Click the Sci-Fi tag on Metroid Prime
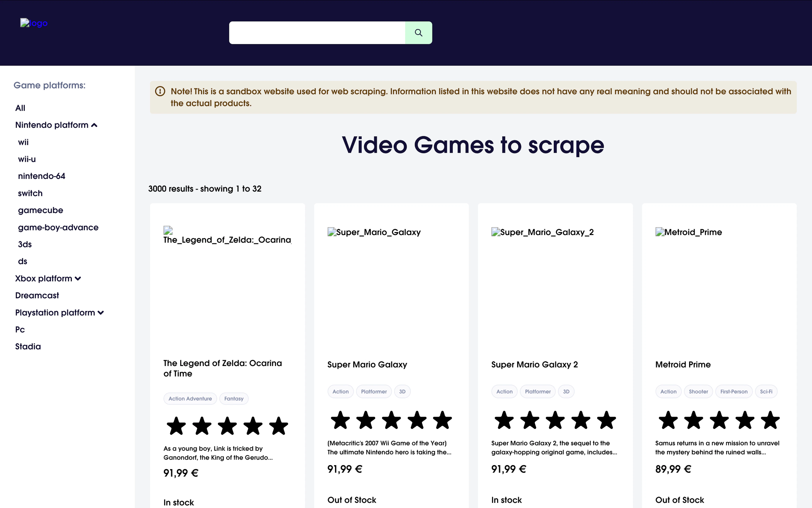This screenshot has width=812, height=508. coord(766,392)
